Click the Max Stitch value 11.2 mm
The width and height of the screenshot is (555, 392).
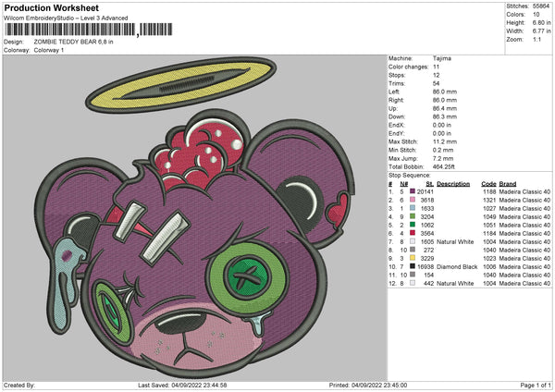tap(445, 141)
